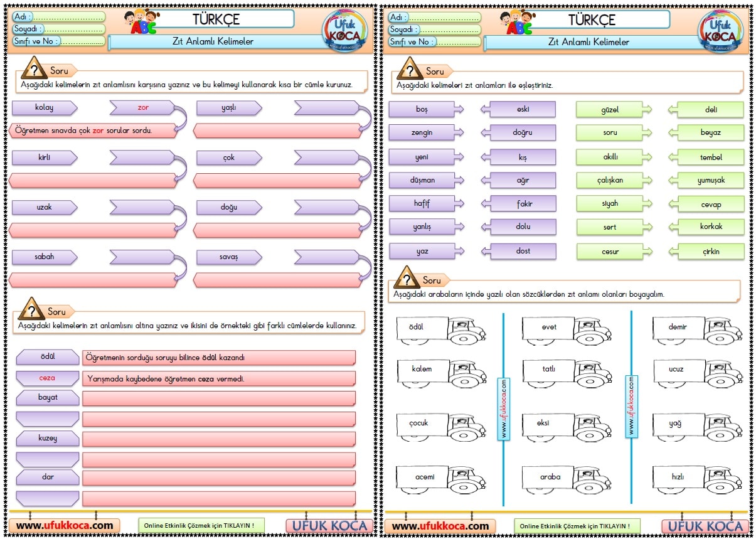
Task: Click the 'uzak' word box
Action: (x=45, y=207)
